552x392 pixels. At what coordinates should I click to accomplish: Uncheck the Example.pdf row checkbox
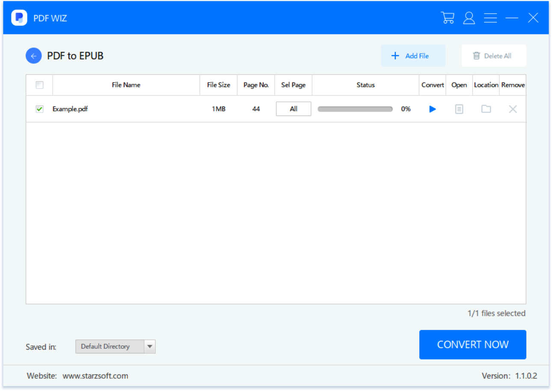[39, 109]
